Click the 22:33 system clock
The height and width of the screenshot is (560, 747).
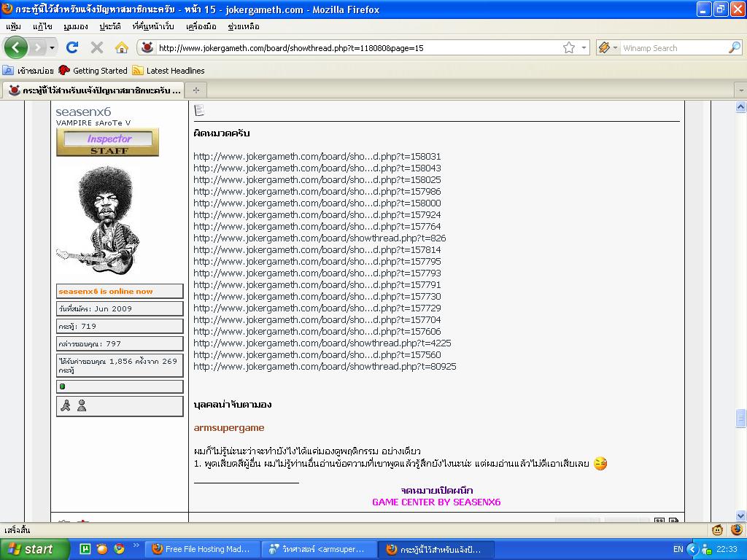pyautogui.click(x=727, y=549)
